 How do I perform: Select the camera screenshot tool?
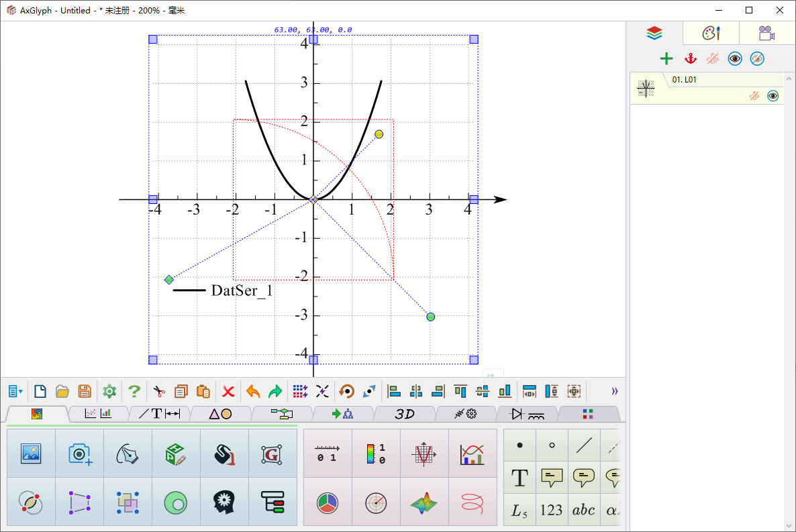click(x=80, y=454)
